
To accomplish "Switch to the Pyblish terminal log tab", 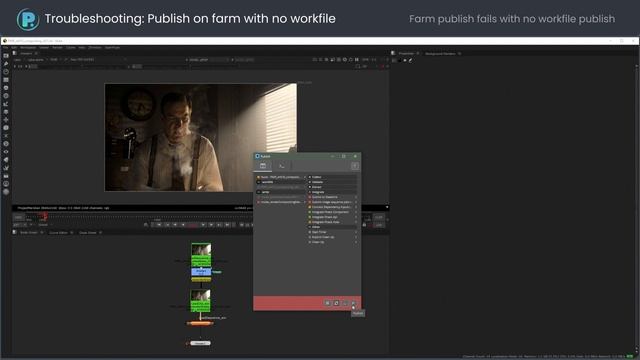I will [x=282, y=166].
